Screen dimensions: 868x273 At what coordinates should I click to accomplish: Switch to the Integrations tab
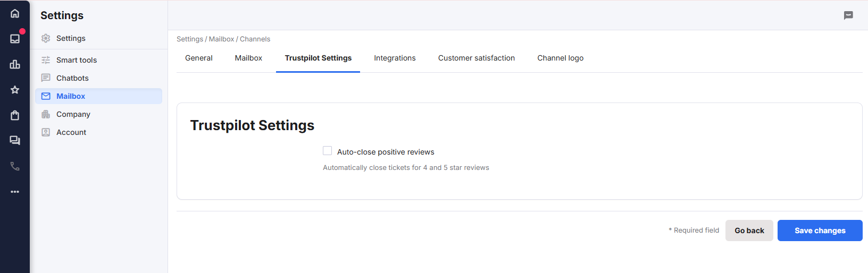click(395, 58)
